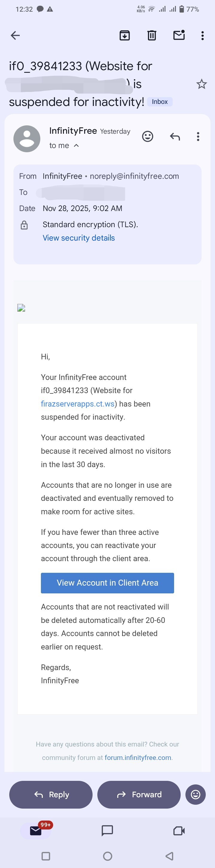Add emoji reaction next to sender name
The image size is (215, 868).
[x=148, y=136]
